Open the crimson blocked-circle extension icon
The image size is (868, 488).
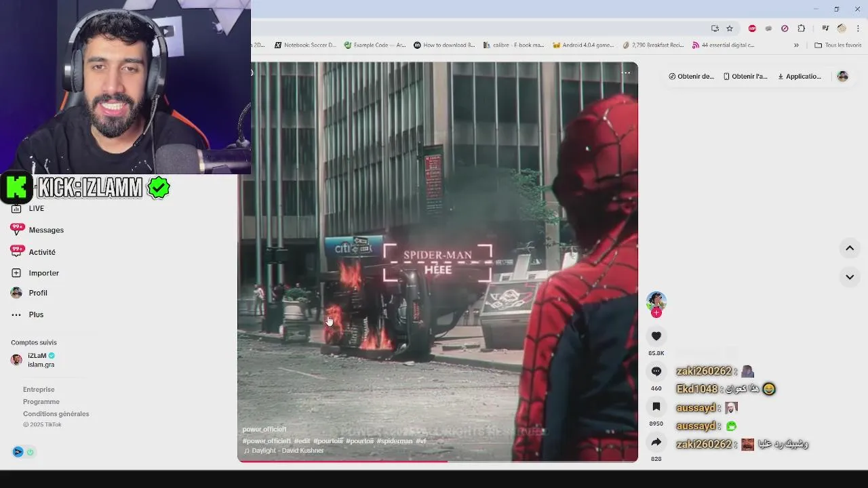785,28
